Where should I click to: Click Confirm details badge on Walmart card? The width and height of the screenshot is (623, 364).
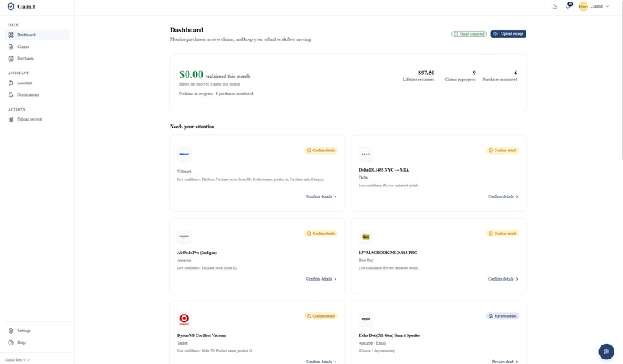coord(321,151)
